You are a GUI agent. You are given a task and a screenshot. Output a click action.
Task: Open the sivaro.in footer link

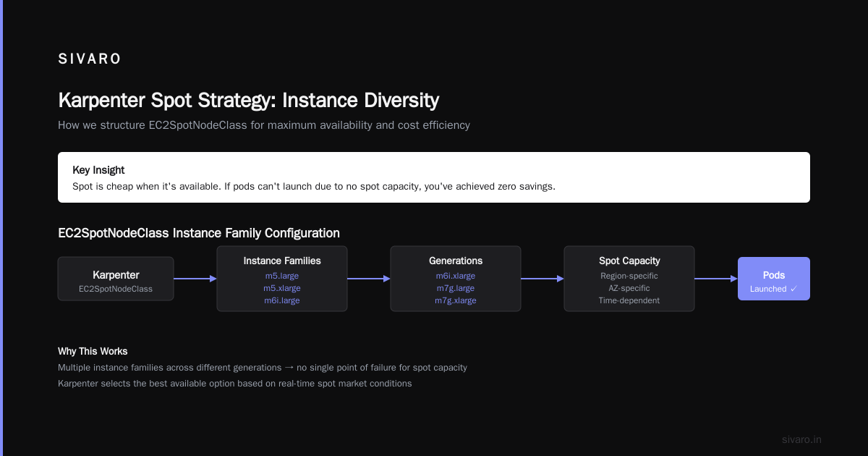coord(801,439)
